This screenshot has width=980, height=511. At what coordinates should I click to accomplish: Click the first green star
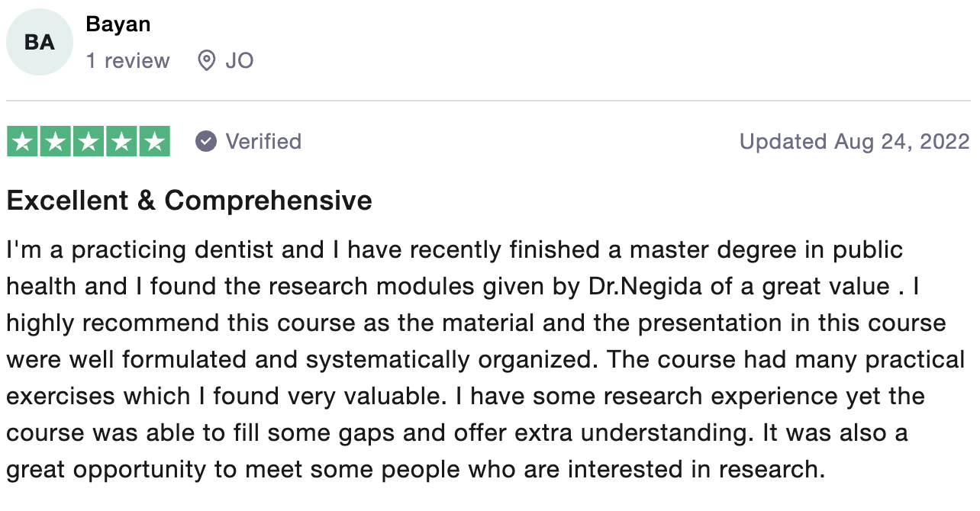coord(23,142)
